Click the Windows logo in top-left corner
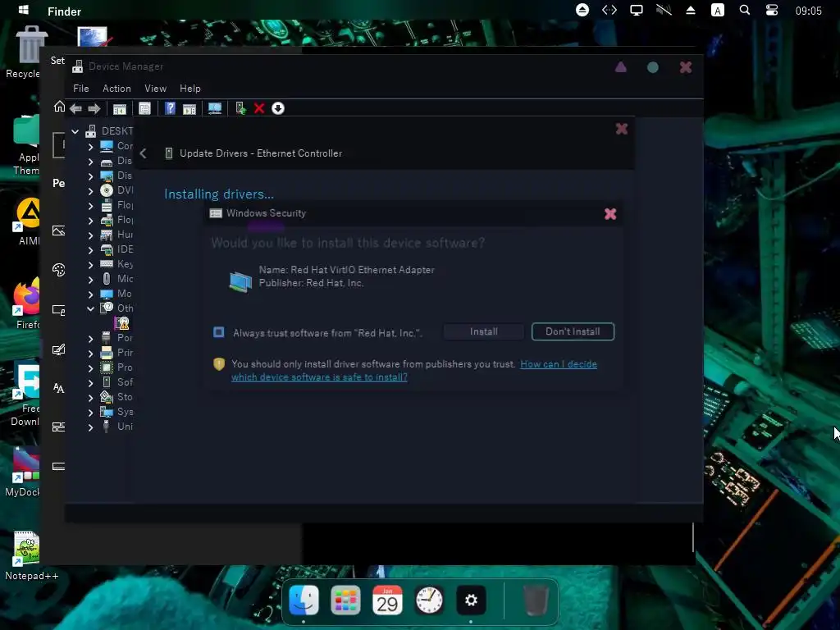This screenshot has height=630, width=840. 24,10
